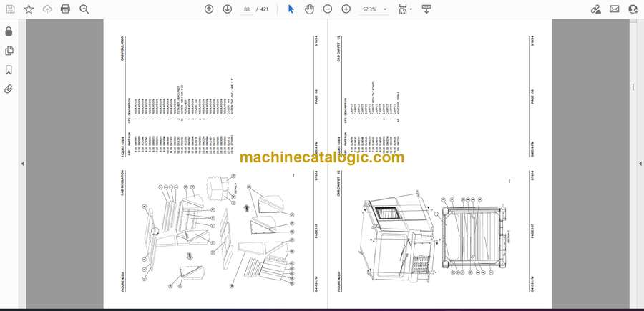The image size is (644, 311).
Task: Go to the next page with the down arrow
Action: 228,9
